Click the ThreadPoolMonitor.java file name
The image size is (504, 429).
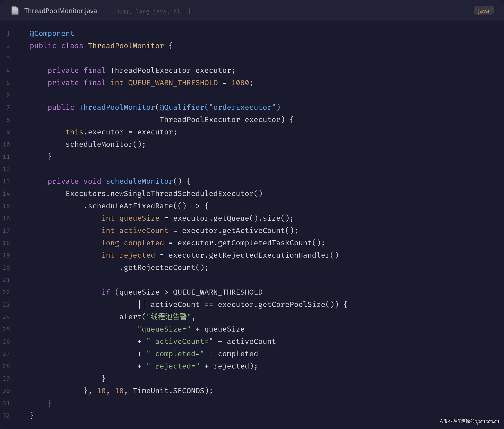(60, 11)
